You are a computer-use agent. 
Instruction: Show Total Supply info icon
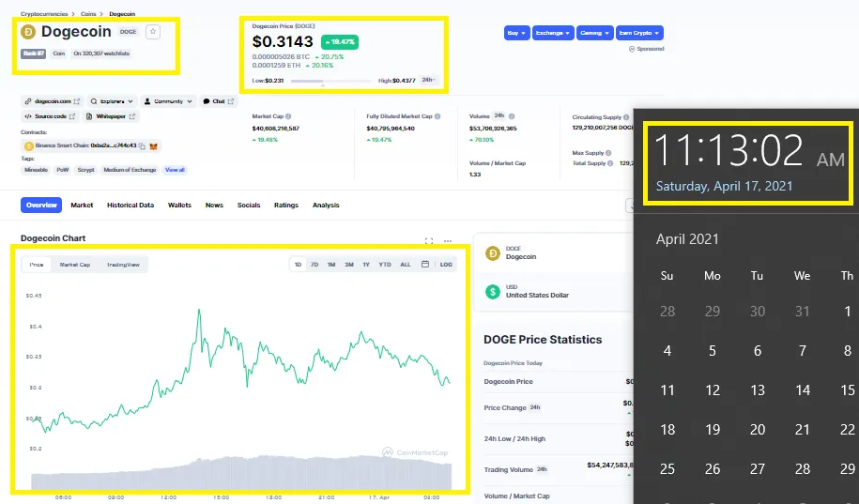point(610,163)
